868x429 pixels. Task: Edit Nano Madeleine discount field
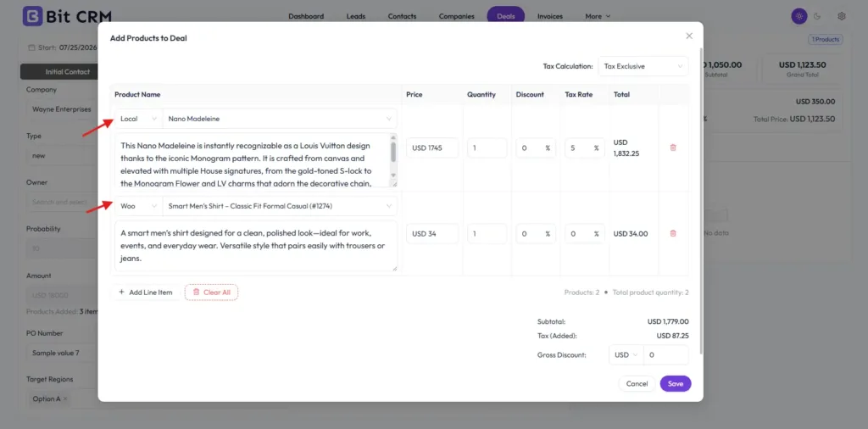[x=536, y=148]
